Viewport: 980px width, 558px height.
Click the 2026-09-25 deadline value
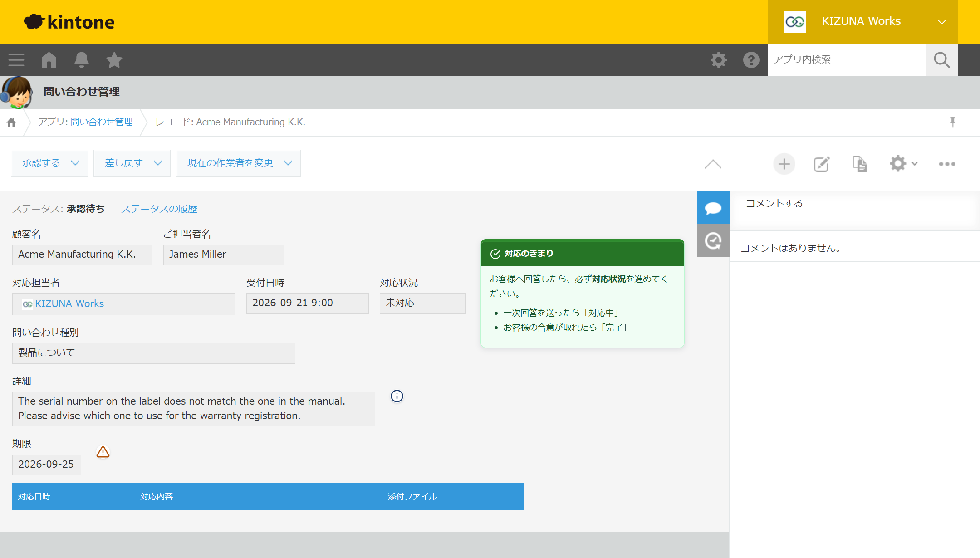[46, 465]
